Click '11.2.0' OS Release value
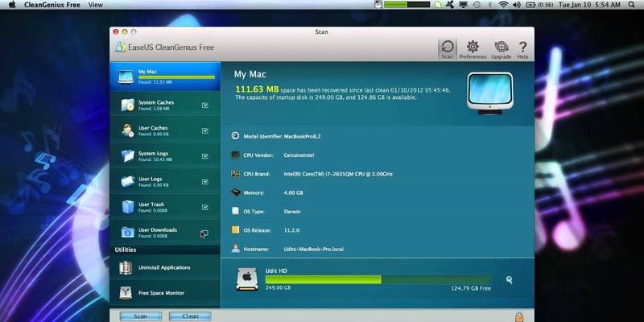Viewport: 644px width, 322px height. [x=291, y=230]
